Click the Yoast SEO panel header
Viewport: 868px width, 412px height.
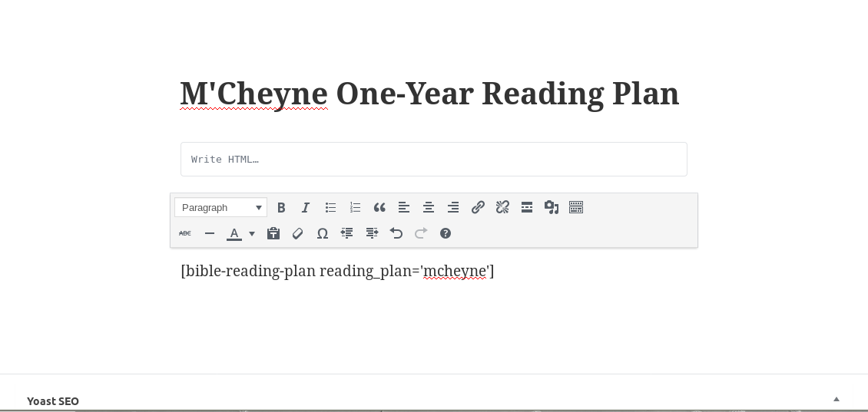coord(53,400)
